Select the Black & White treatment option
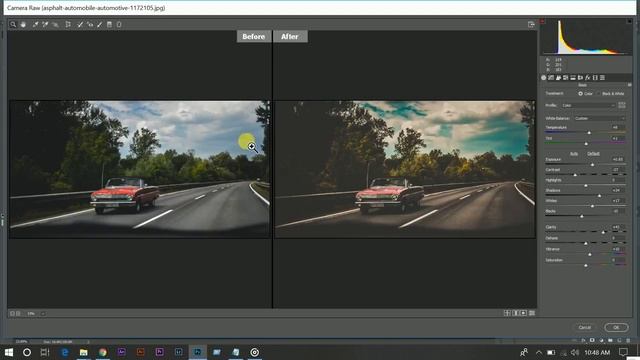Screen dimensions: 640x360 click(x=611, y=93)
